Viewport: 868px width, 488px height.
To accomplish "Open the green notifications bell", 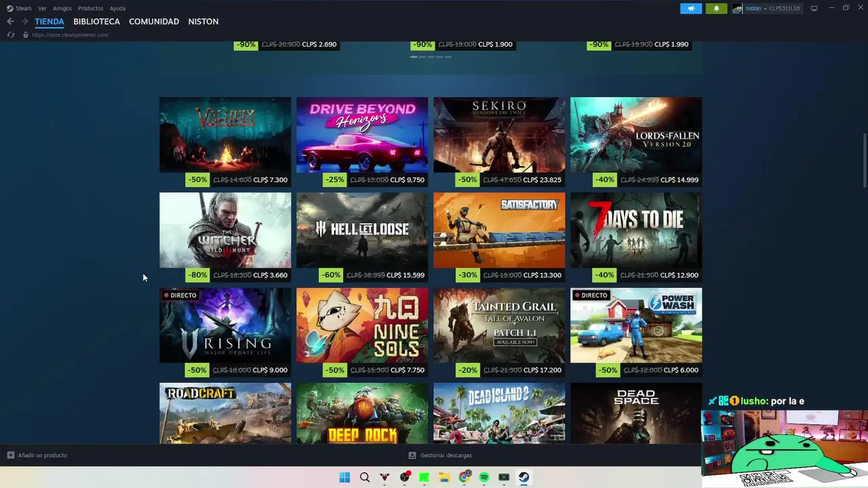I will click(716, 8).
